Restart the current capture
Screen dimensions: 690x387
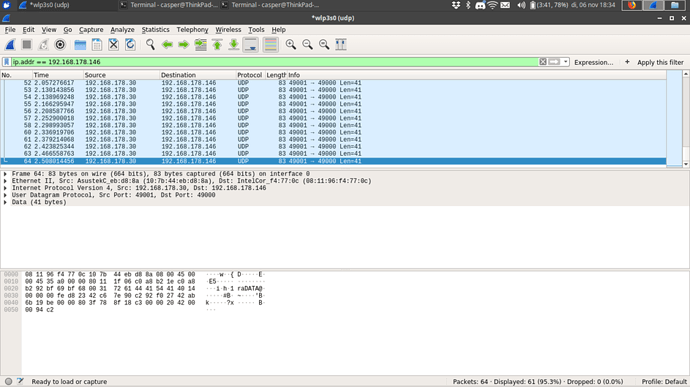(44, 44)
